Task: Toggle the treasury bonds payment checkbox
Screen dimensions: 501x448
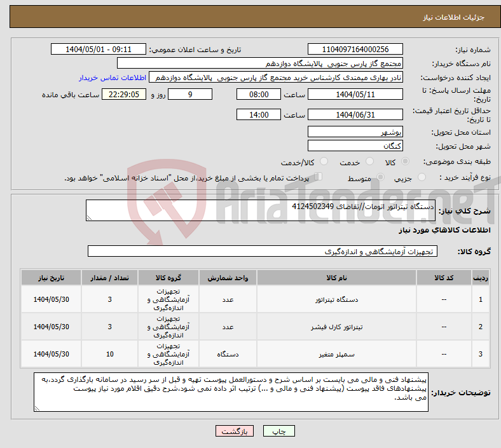Action: pyautogui.click(x=319, y=177)
